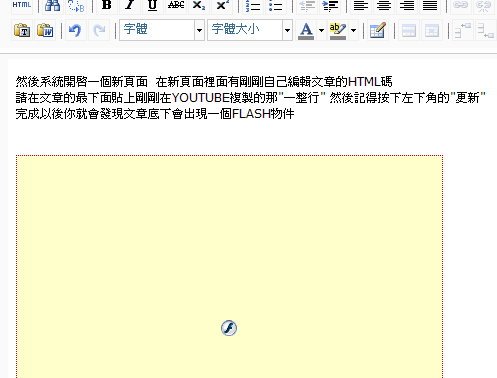Apply superscript formatting

point(222,5)
